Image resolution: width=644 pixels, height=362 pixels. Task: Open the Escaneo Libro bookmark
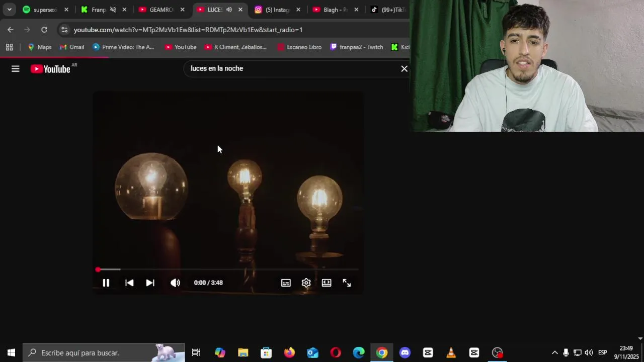pos(299,47)
